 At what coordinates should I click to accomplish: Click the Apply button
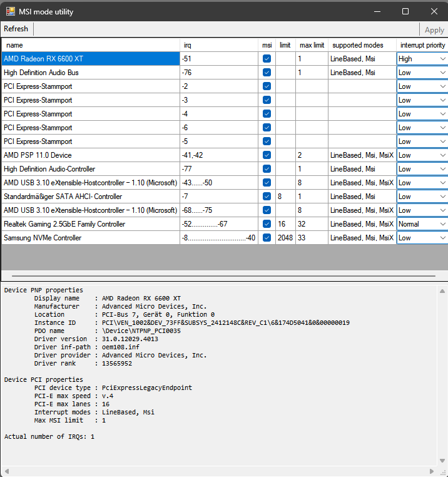click(x=434, y=30)
